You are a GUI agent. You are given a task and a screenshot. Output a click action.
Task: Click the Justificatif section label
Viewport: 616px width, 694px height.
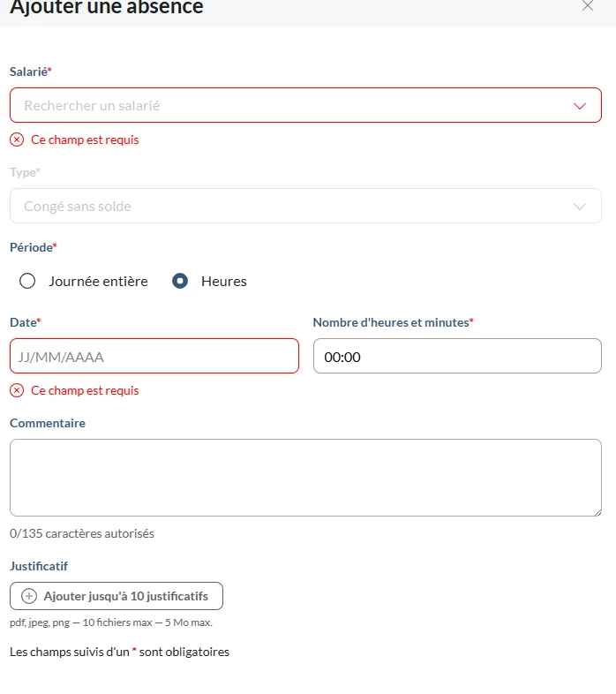tap(39, 566)
